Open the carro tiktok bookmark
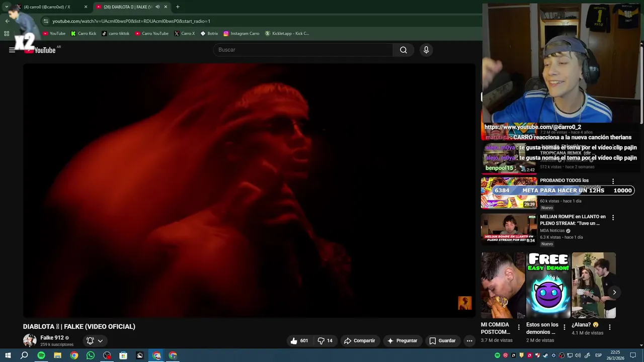The height and width of the screenshot is (362, 644). tap(116, 34)
